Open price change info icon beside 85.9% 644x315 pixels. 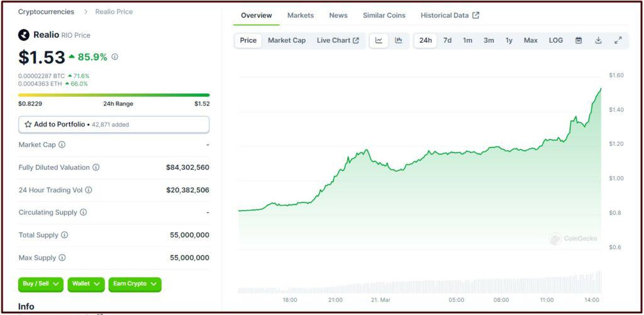(x=114, y=57)
